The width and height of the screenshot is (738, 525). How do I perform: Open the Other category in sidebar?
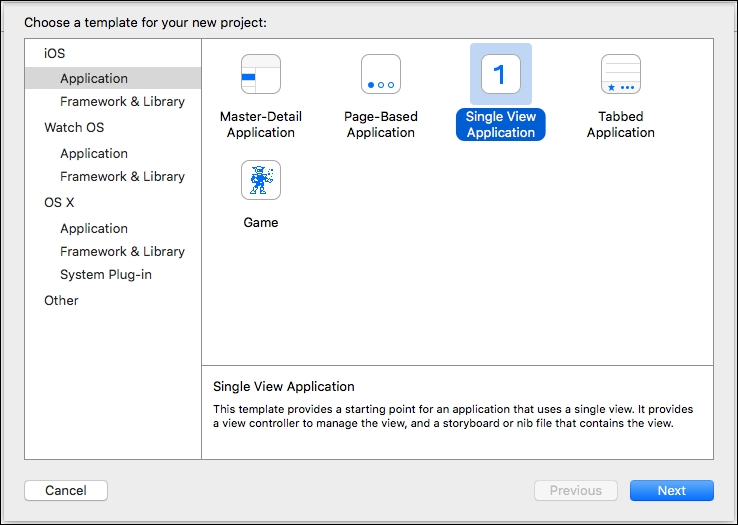[x=61, y=300]
